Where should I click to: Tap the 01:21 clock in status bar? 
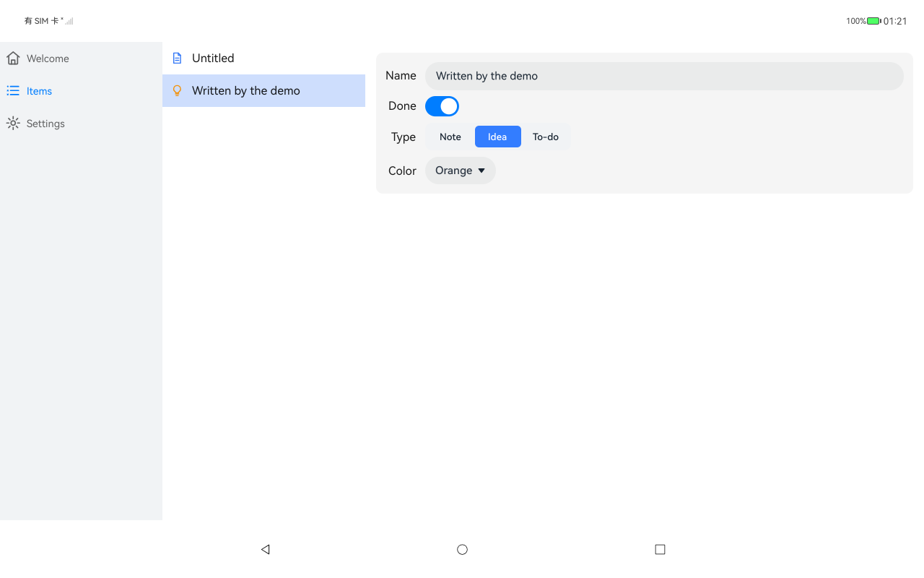point(895,22)
